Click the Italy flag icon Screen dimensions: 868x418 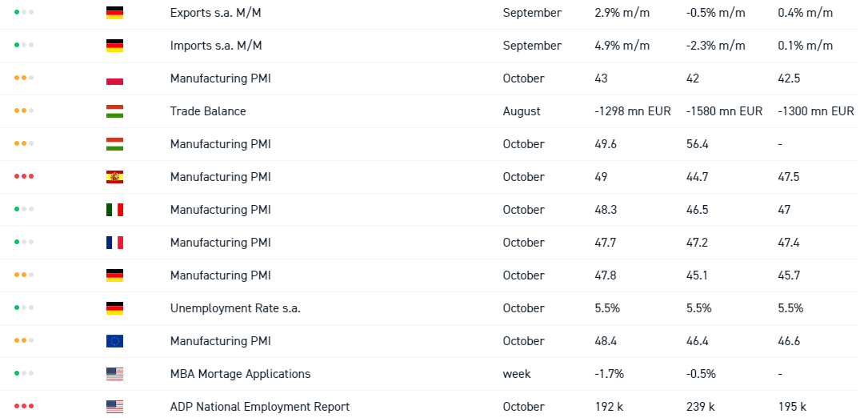click(x=114, y=210)
